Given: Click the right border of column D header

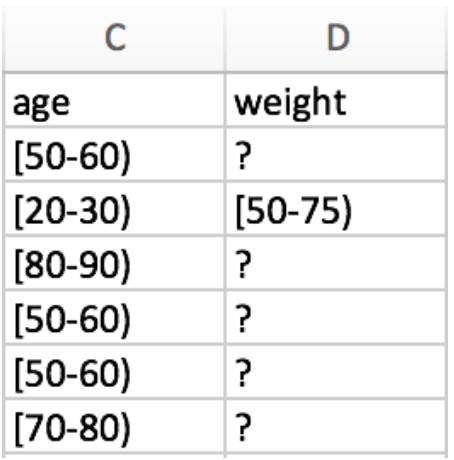Looking at the screenshot, I should coord(447,38).
